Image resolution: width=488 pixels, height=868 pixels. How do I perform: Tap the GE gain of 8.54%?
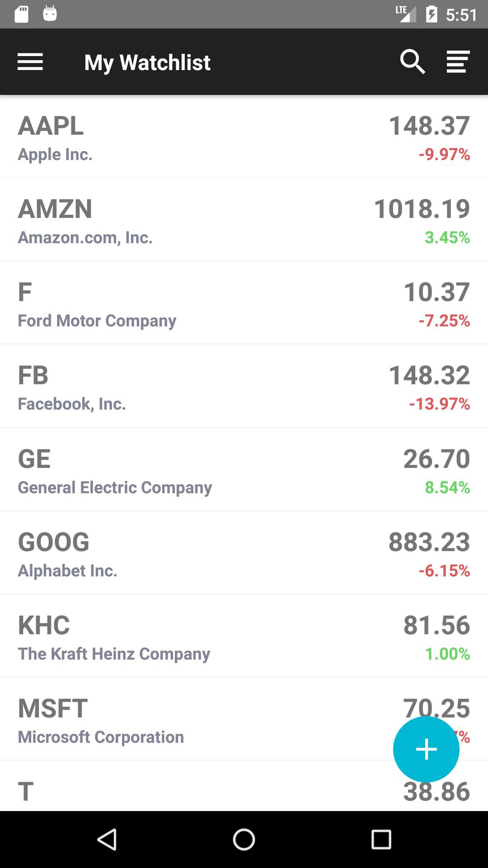(x=447, y=488)
